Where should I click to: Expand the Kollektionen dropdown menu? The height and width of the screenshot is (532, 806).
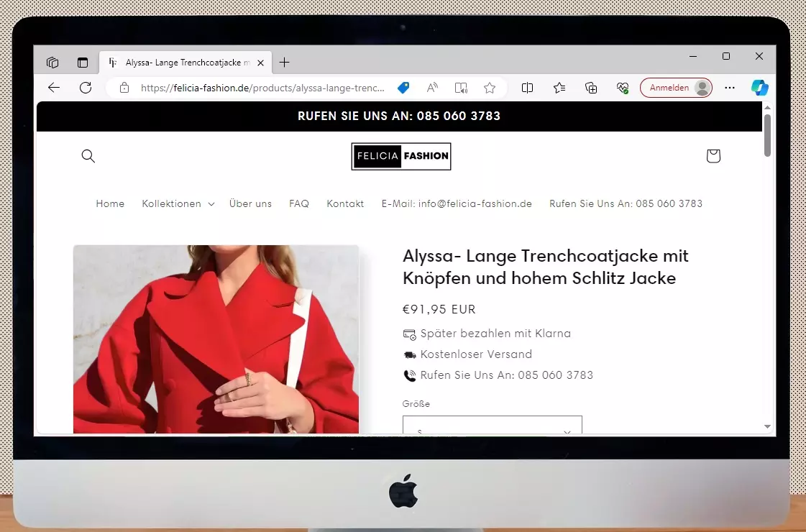click(x=178, y=203)
